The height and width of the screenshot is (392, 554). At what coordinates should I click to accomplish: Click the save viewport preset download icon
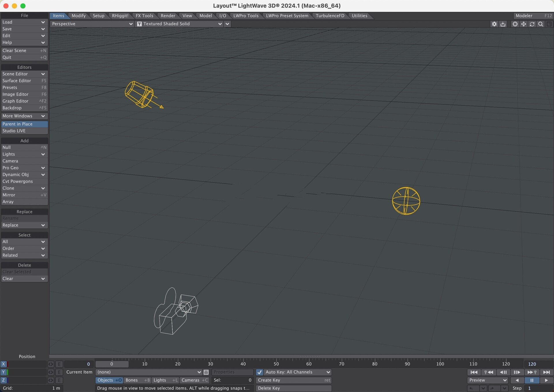pyautogui.click(x=503, y=24)
